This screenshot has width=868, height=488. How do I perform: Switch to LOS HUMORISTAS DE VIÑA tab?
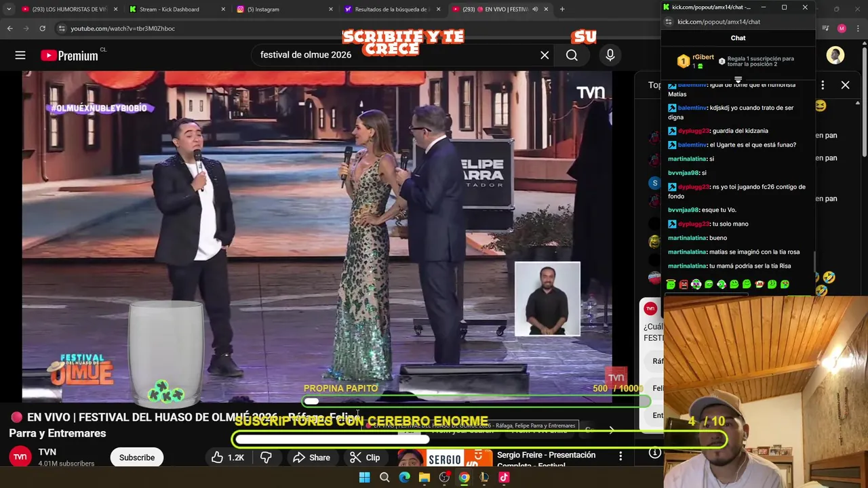pos(64,9)
